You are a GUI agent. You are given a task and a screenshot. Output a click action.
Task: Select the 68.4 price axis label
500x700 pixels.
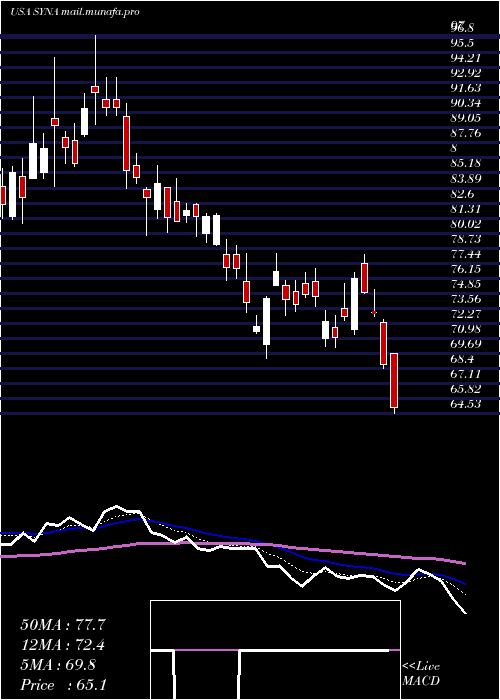tap(462, 360)
